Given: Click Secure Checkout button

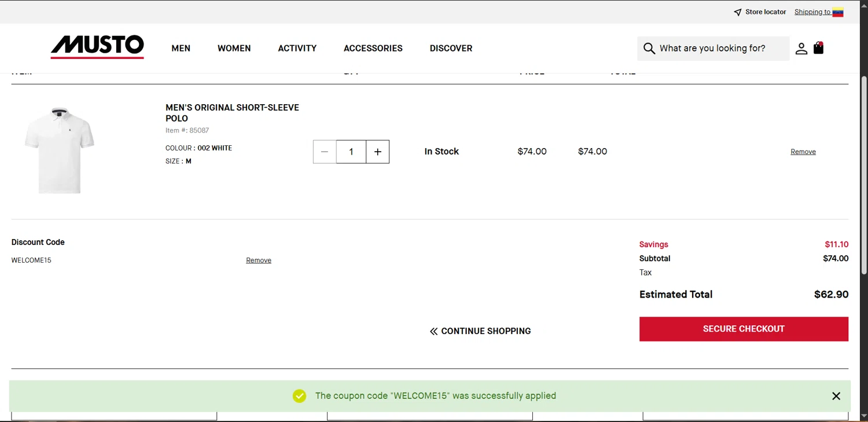Looking at the screenshot, I should click(x=744, y=329).
